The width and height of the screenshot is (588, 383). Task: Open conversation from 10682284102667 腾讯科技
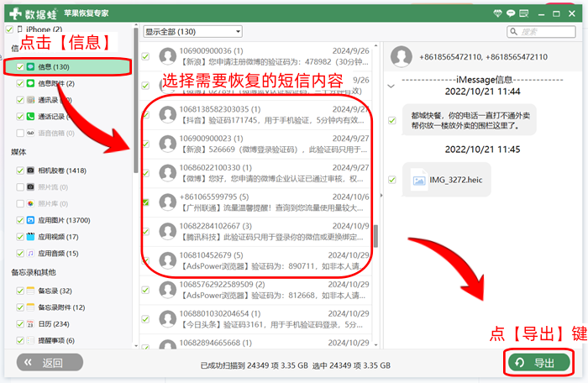[x=255, y=232]
